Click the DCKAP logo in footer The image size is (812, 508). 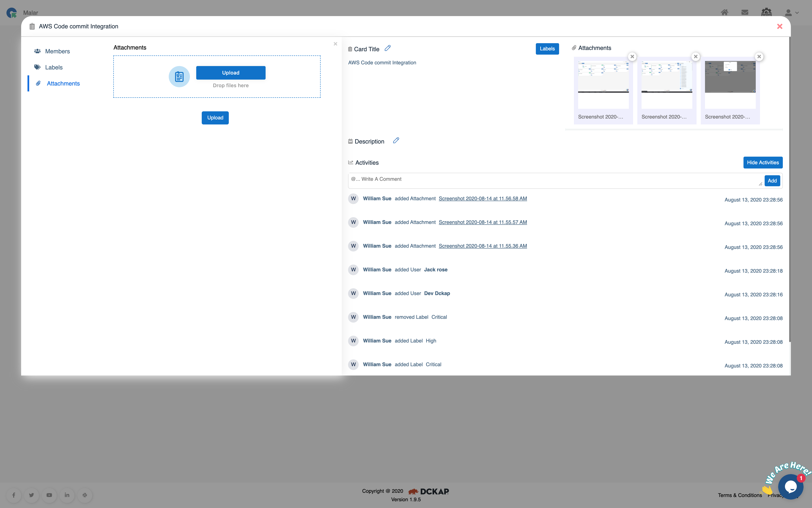(428, 491)
